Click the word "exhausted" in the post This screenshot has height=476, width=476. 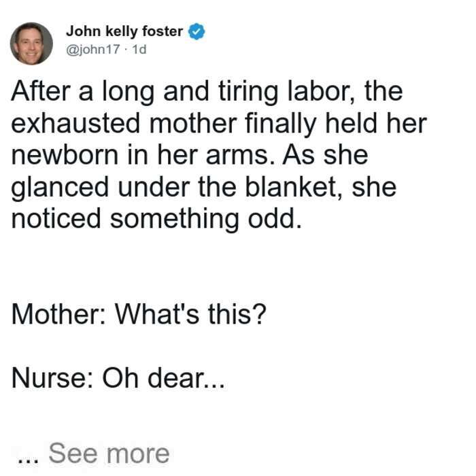(75, 123)
